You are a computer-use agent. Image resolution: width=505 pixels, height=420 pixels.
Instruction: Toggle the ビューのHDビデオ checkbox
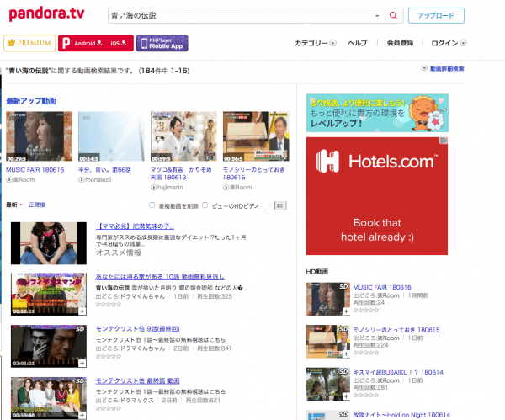(205, 205)
